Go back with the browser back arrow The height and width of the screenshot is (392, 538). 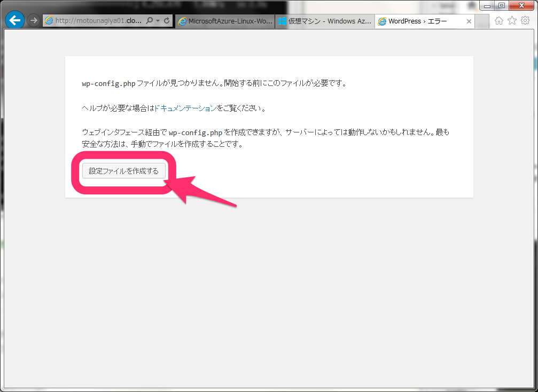pos(15,21)
